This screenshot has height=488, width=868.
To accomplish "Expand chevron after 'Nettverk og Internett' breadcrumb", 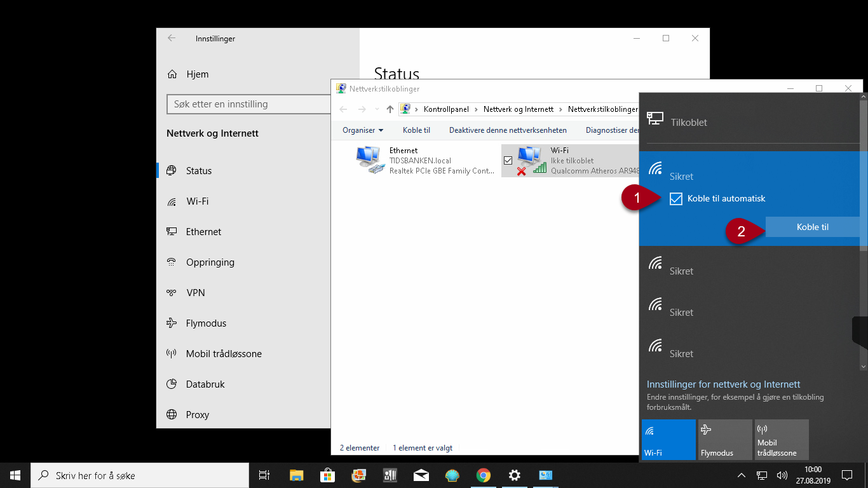I will pos(560,109).
